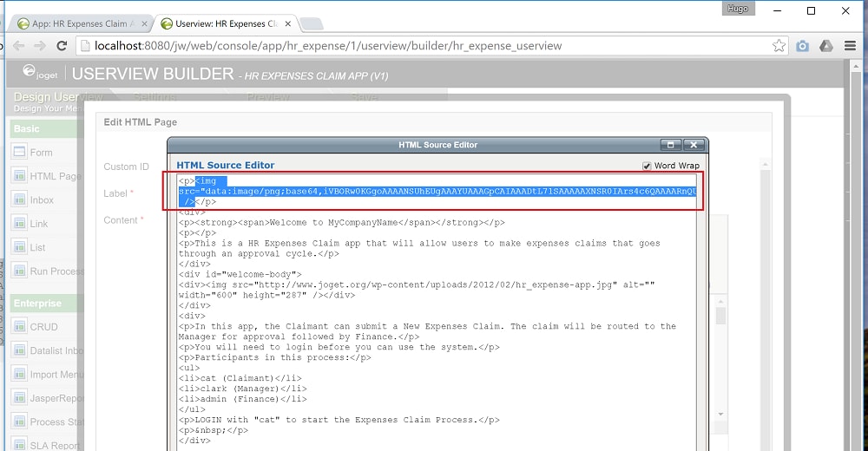Click the 'HTML Source Editor' blue heading
868x451 pixels.
pyautogui.click(x=226, y=165)
